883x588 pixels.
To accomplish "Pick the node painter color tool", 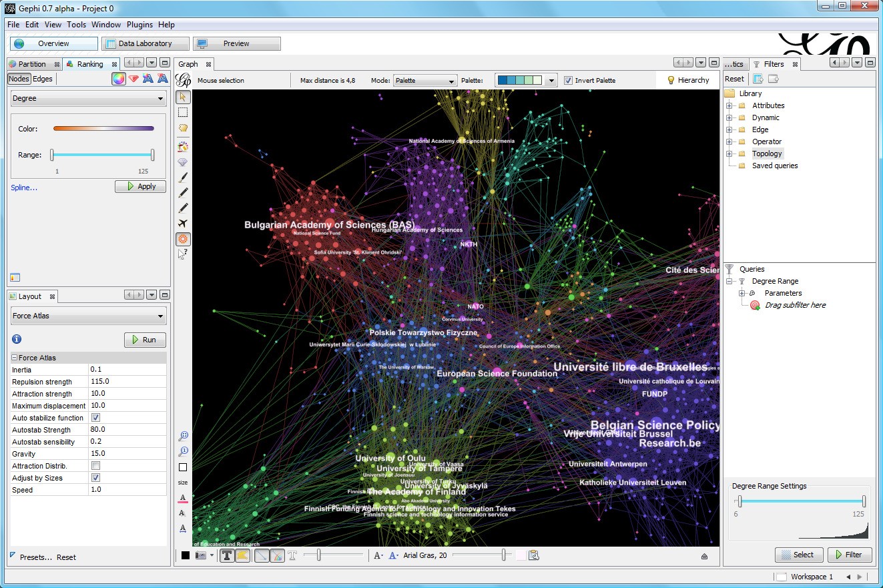I will coord(183,146).
